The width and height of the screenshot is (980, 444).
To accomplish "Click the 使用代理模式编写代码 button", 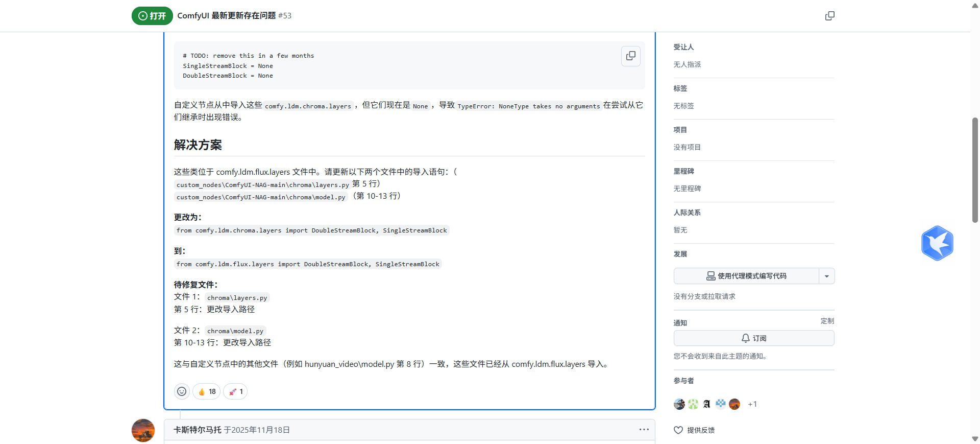I will [x=746, y=276].
